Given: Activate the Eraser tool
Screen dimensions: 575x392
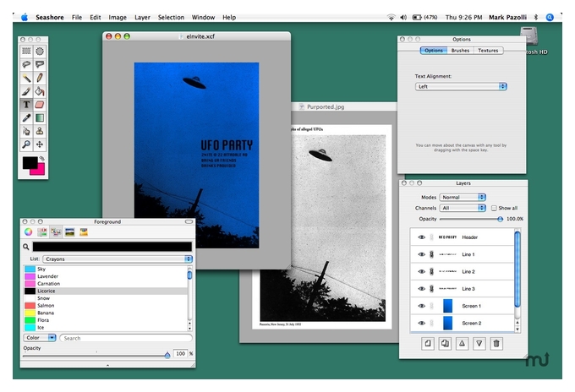Looking at the screenshot, I should click(x=40, y=105).
